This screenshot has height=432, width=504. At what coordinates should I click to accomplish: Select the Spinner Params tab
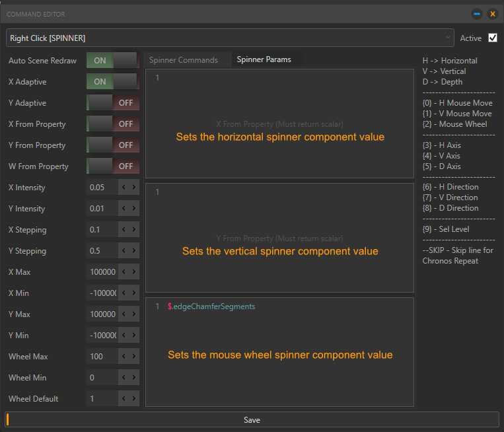[264, 59]
